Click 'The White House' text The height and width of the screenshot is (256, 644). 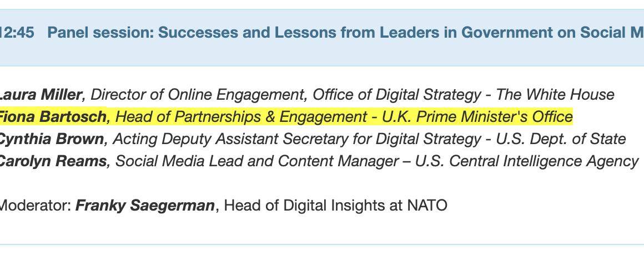click(555, 95)
